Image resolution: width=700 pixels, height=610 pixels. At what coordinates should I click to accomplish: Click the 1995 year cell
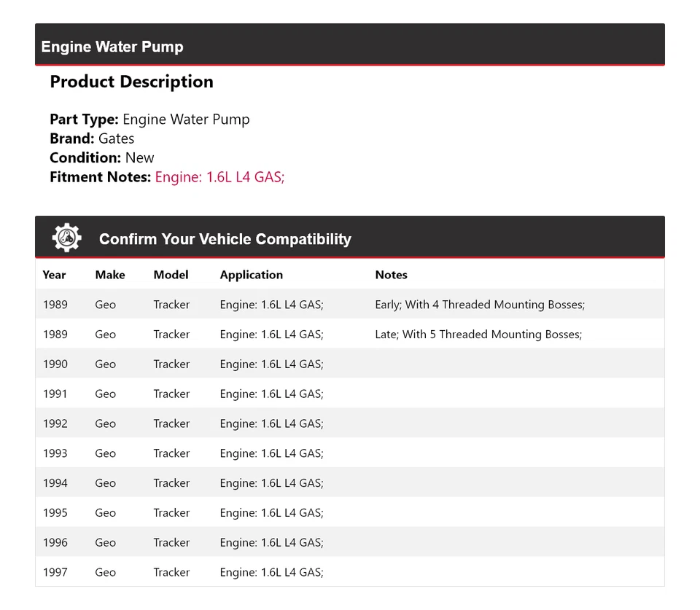tap(55, 513)
